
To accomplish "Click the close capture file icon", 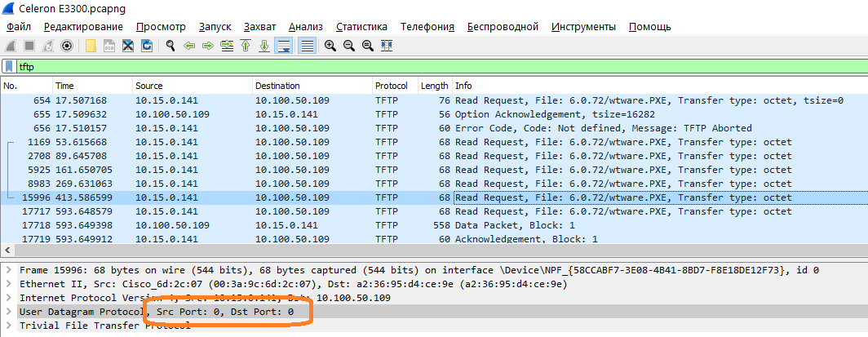I will 128,46.
